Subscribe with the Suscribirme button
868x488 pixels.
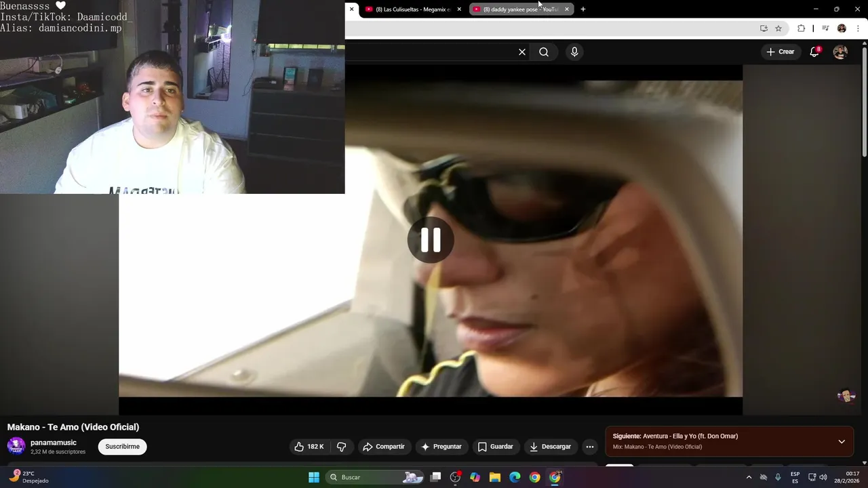pyautogui.click(x=123, y=447)
